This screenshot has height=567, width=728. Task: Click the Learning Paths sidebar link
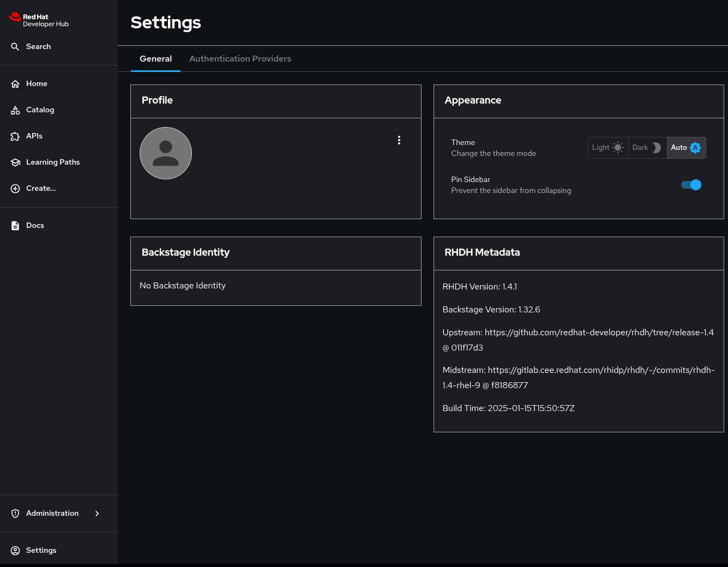pos(53,162)
